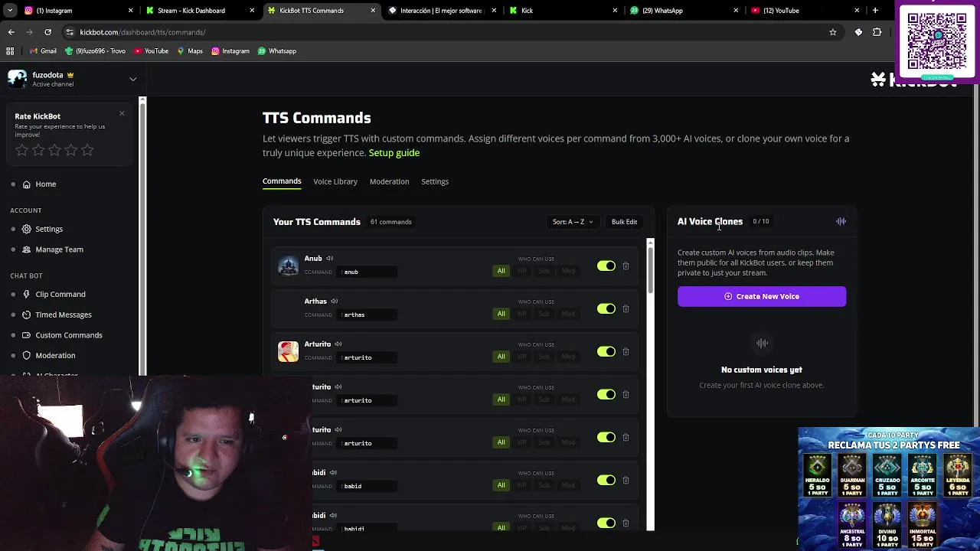Open the Gmail bookmark
The height and width of the screenshot is (551, 980).
(43, 51)
